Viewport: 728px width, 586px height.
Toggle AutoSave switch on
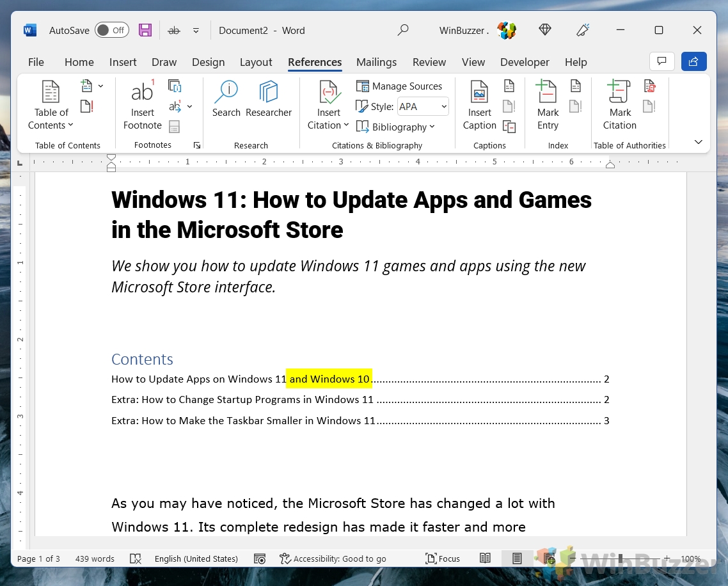click(x=111, y=30)
